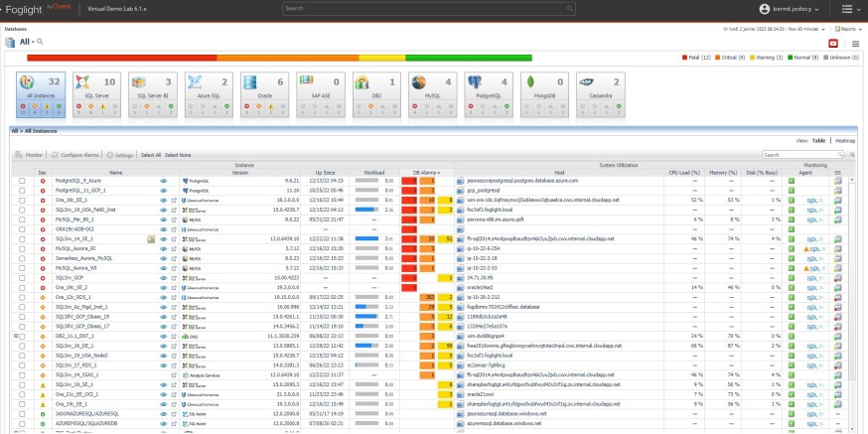Open the 'All' databases dropdown arrow
Image resolution: width=868 pixels, height=434 pixels.
point(33,43)
